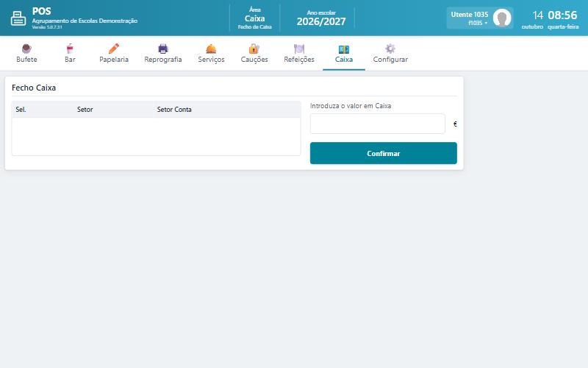
Task: Click the Caixa cash drawer icon
Action: (x=343, y=49)
